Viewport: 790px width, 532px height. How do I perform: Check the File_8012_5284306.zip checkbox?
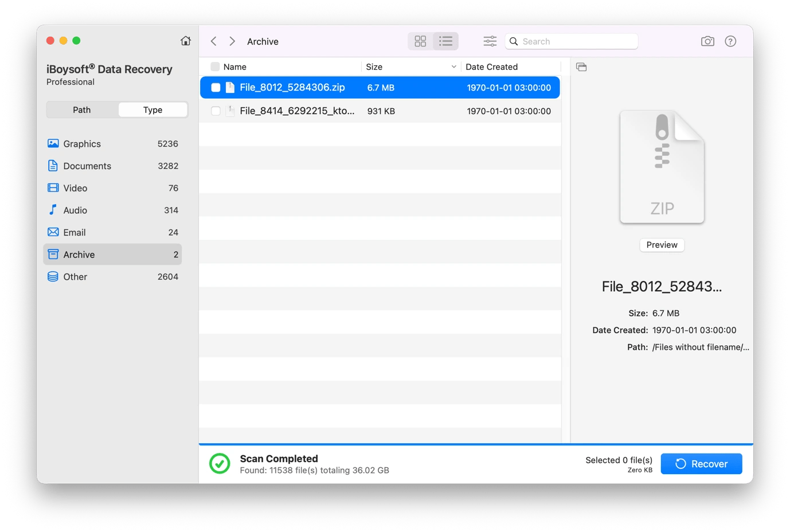coord(216,88)
